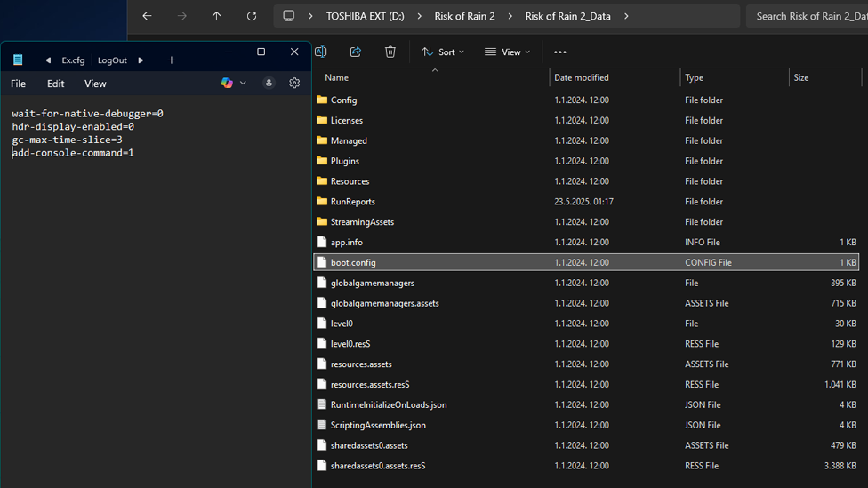Click the Copilot icon in Notepad
The width and height of the screenshot is (868, 488).
(x=227, y=83)
